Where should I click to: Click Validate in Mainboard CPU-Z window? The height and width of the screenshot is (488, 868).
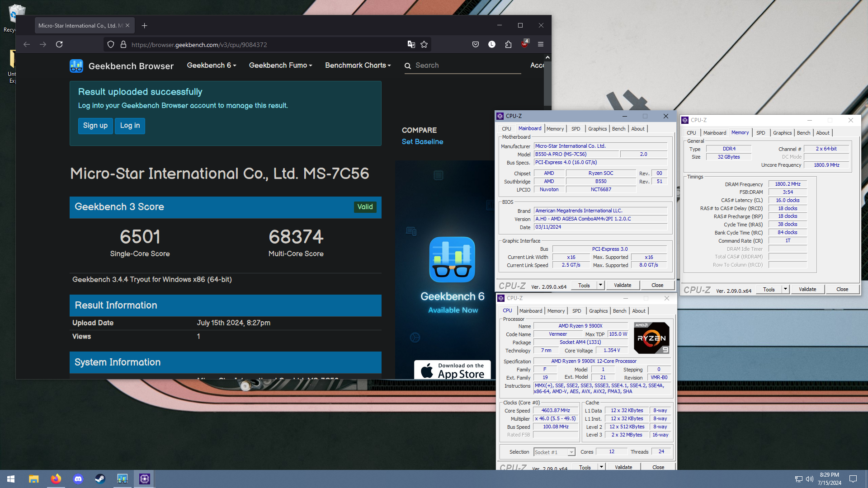623,285
